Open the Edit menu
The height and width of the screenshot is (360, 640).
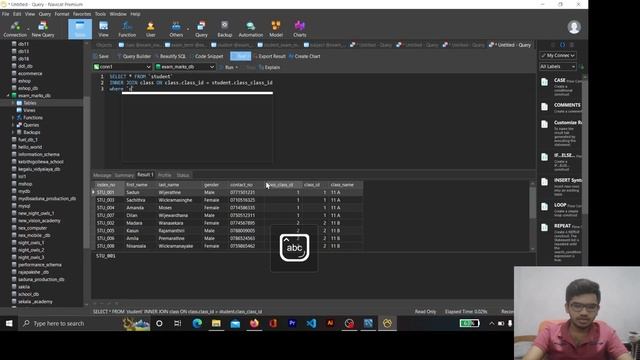tap(17, 14)
